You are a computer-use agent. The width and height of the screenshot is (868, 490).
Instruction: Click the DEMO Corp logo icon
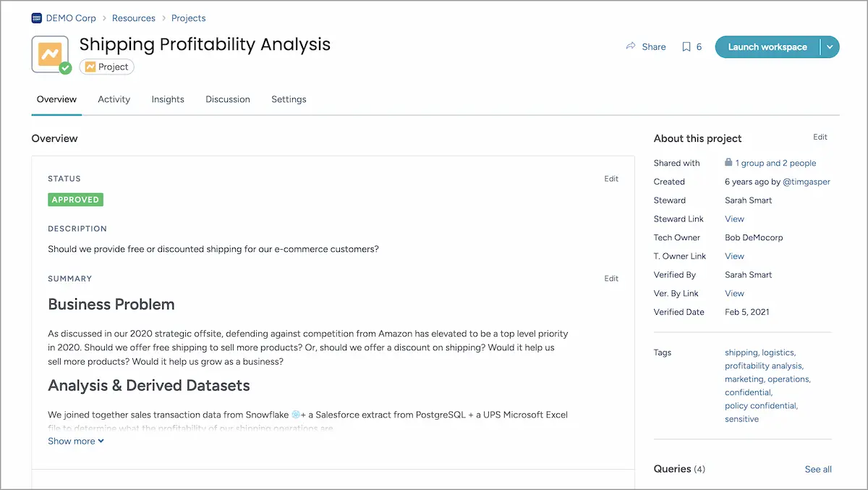(x=35, y=17)
